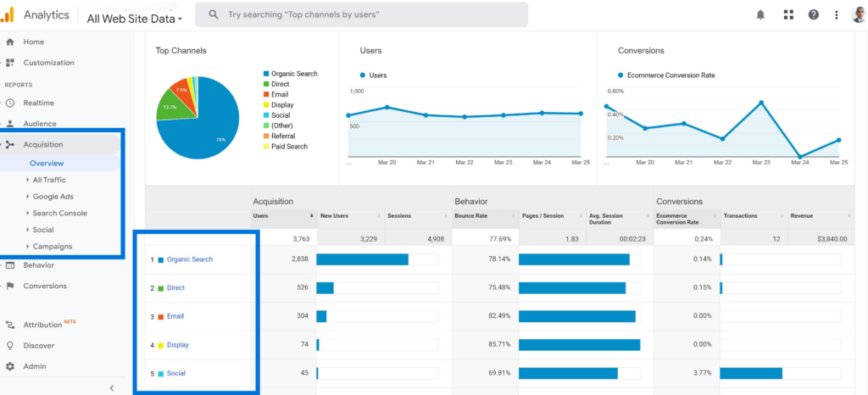Click the Behavior panel icon
The height and width of the screenshot is (395, 868).
(x=10, y=265)
